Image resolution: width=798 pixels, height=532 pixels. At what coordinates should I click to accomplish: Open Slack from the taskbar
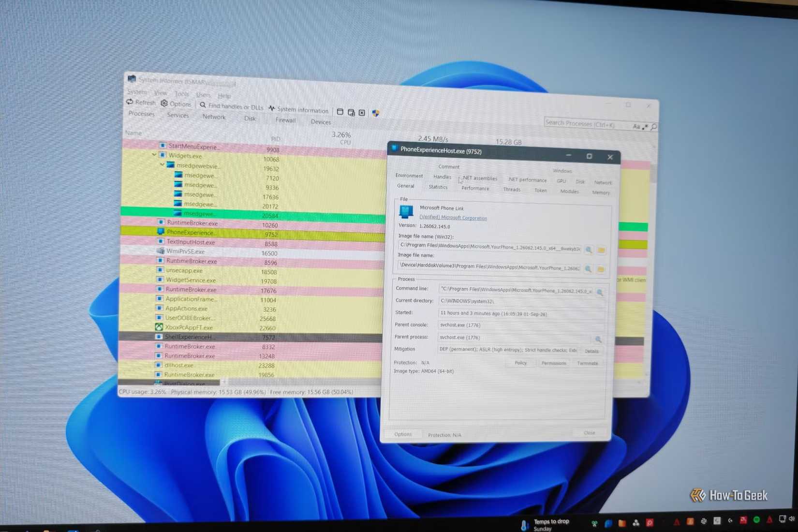click(704, 521)
